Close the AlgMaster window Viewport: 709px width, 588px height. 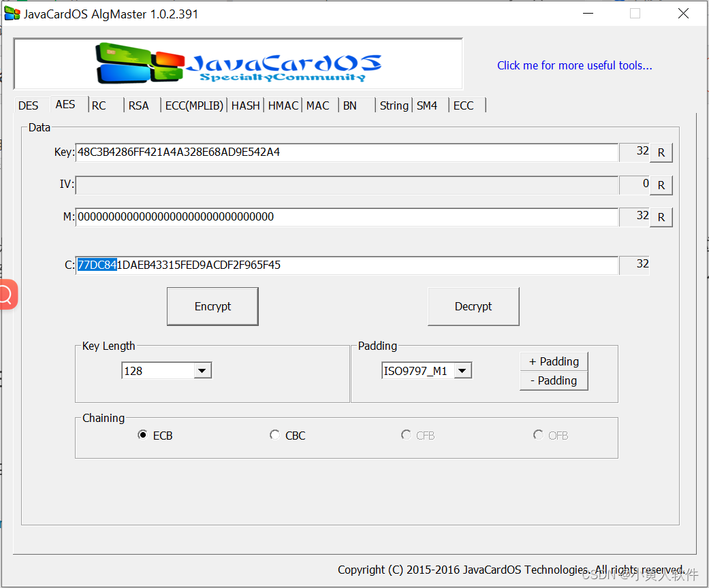pyautogui.click(x=683, y=14)
